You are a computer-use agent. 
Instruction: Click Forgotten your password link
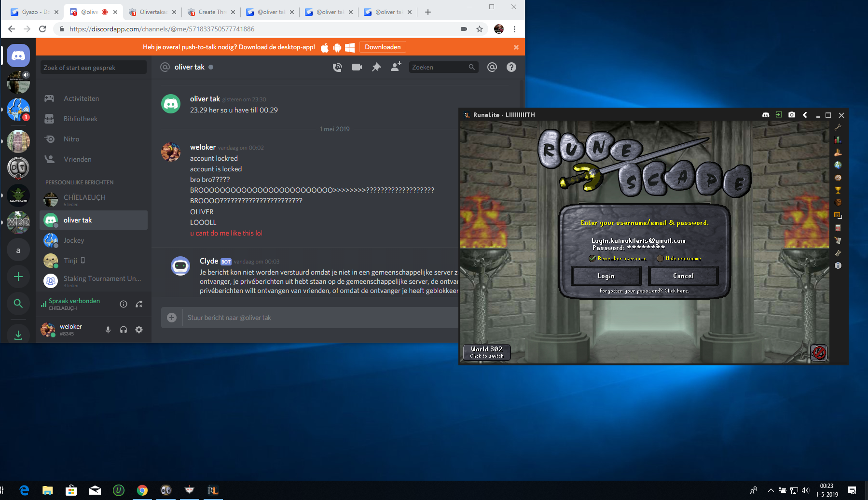[x=644, y=291]
